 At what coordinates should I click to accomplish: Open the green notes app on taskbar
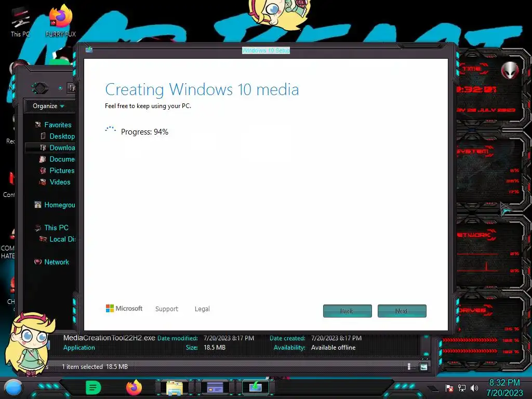94,388
